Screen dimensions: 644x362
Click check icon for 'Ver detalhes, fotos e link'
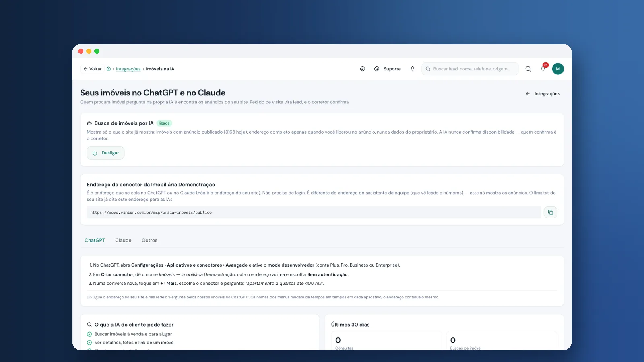click(x=89, y=343)
